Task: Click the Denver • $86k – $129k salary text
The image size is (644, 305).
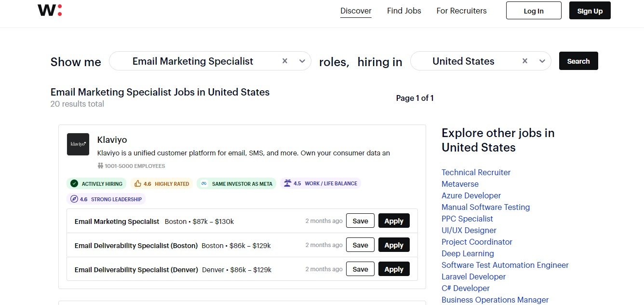Action: point(237,270)
